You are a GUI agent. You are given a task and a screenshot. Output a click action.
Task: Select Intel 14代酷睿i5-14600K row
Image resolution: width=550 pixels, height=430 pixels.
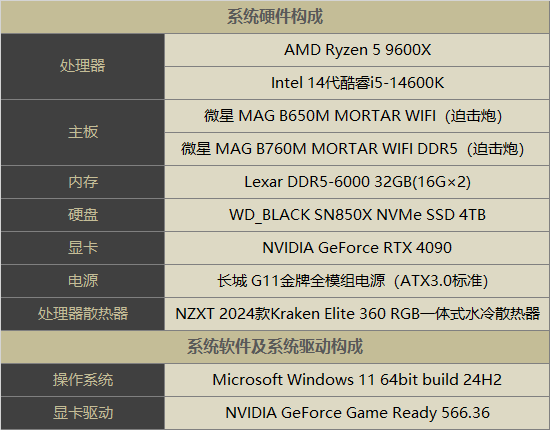pyautogui.click(x=357, y=83)
